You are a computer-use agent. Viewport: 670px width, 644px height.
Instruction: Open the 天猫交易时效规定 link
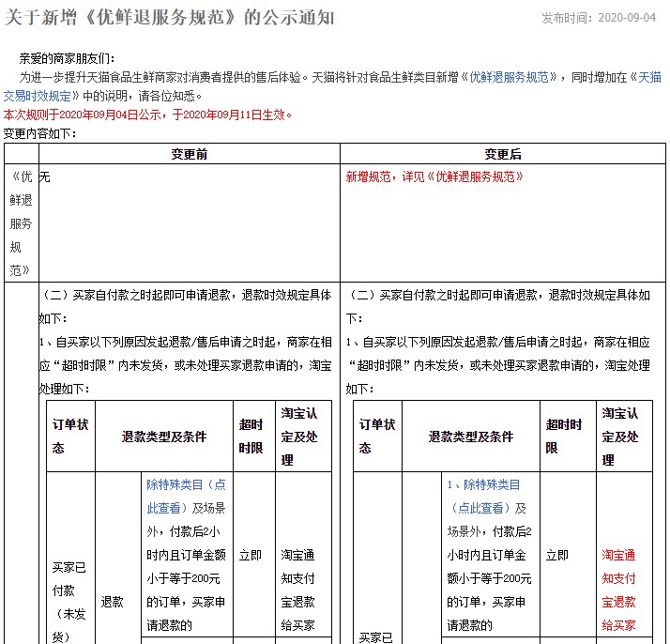click(x=38, y=96)
